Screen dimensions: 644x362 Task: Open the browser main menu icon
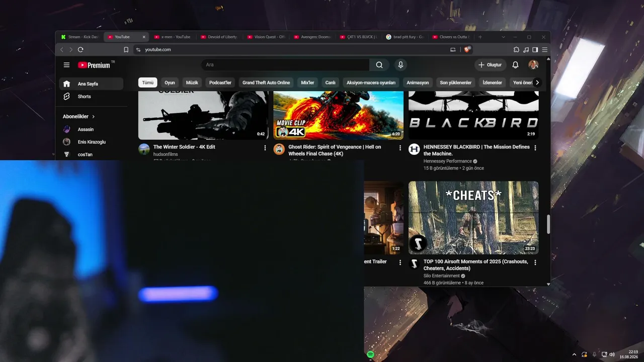(544, 50)
